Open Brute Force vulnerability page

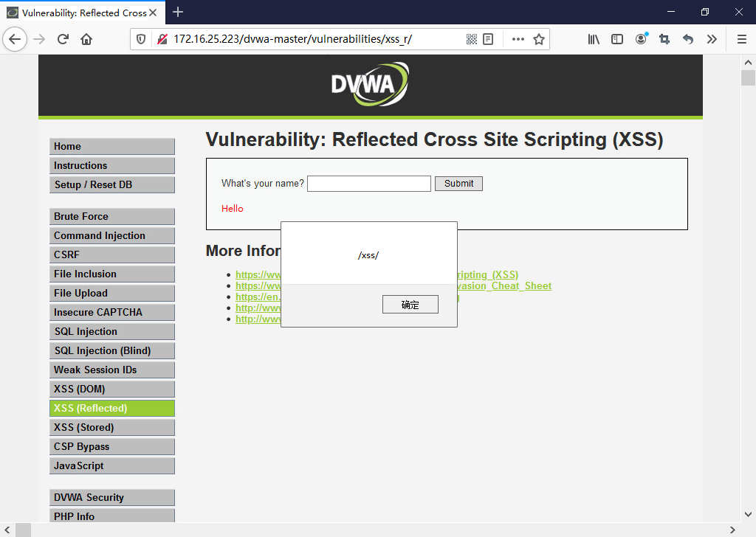tap(112, 216)
